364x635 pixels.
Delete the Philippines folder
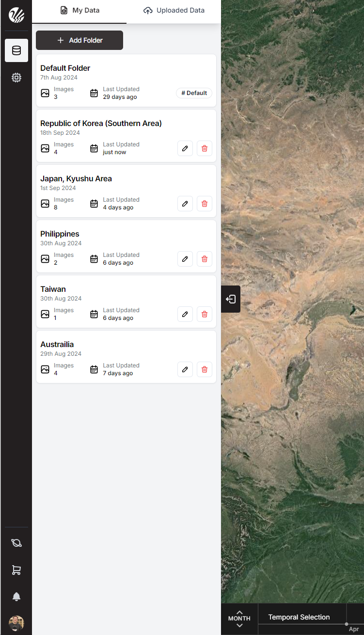(204, 259)
